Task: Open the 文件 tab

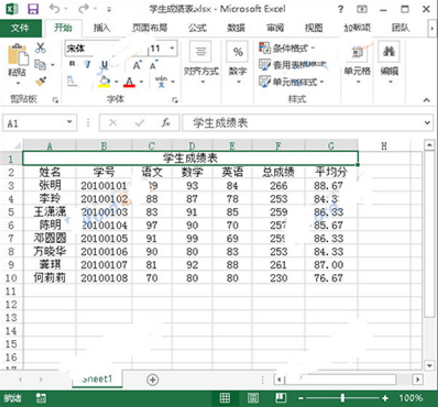Action: click(20, 28)
